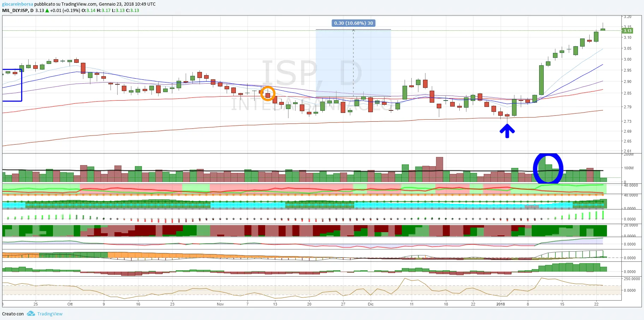
Task: Click the 20 date label on time axis
Action: [309, 304]
